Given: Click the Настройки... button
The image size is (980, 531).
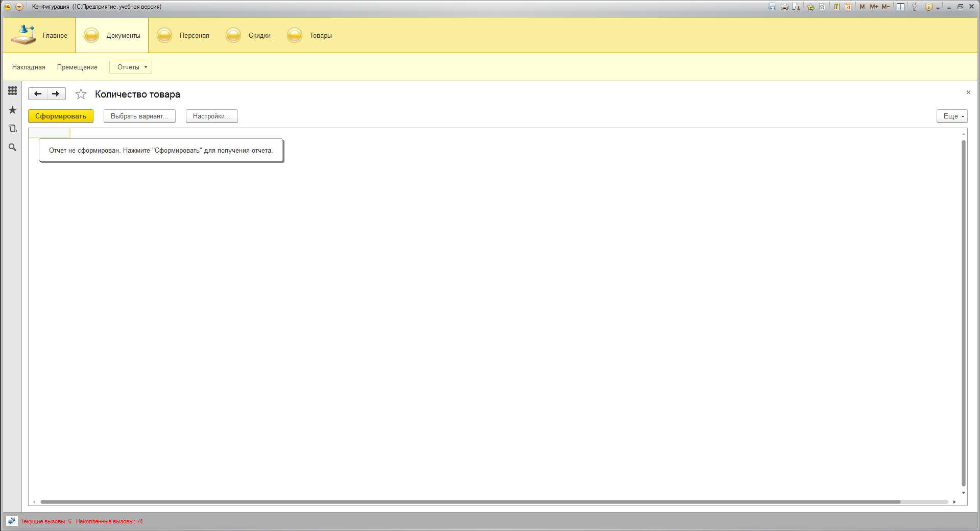Looking at the screenshot, I should pos(211,116).
